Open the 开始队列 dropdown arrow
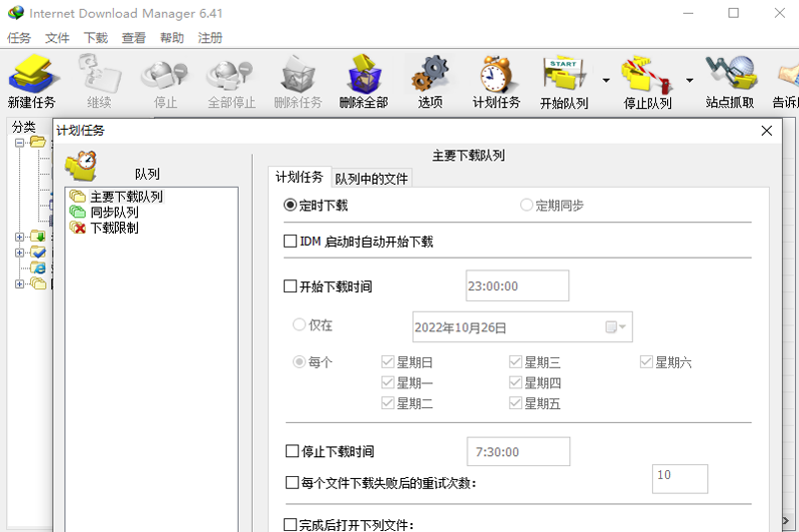This screenshot has height=532, width=799. tap(605, 80)
